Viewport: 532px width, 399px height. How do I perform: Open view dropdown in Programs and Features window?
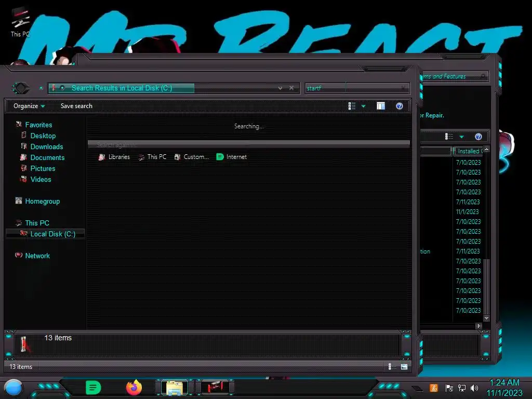(x=461, y=137)
